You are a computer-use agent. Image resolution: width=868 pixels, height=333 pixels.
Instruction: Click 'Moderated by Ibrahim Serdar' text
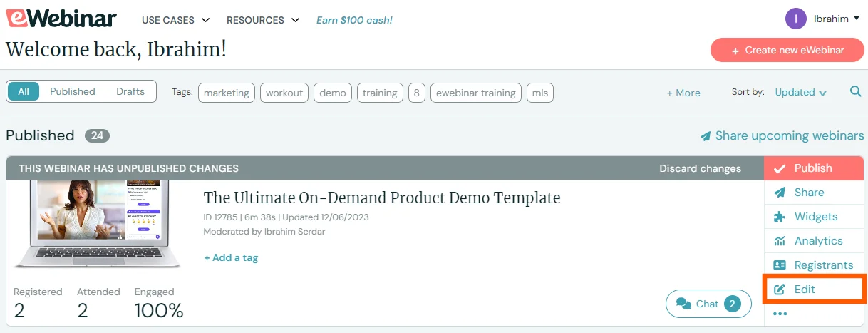[x=263, y=232]
